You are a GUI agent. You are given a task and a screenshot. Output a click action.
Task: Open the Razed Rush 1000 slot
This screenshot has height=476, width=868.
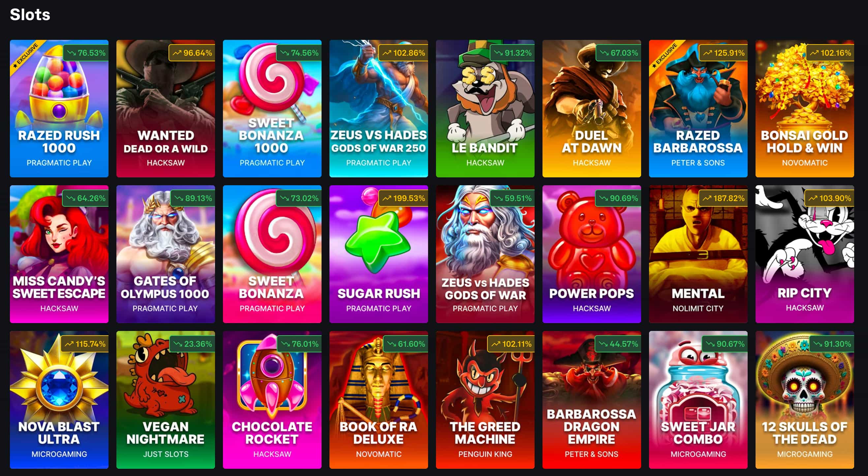(59, 108)
